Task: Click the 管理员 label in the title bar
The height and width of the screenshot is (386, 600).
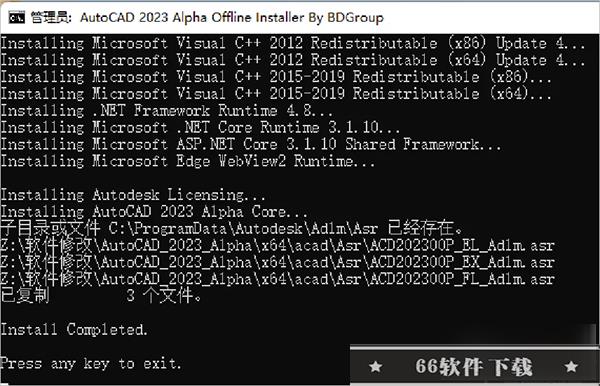Action: point(51,18)
